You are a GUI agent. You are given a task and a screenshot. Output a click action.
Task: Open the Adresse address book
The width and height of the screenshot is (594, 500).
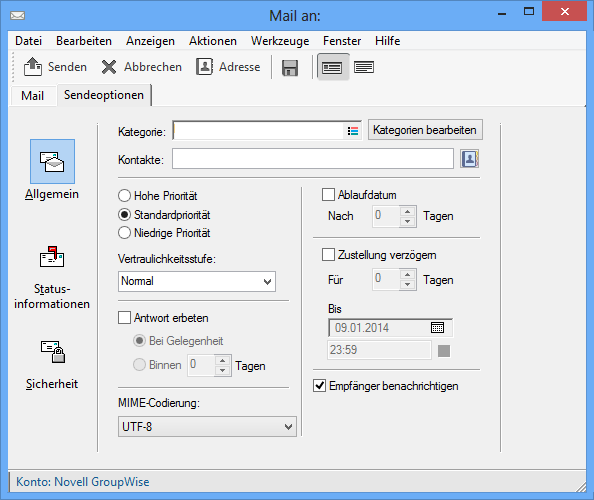pos(228,67)
